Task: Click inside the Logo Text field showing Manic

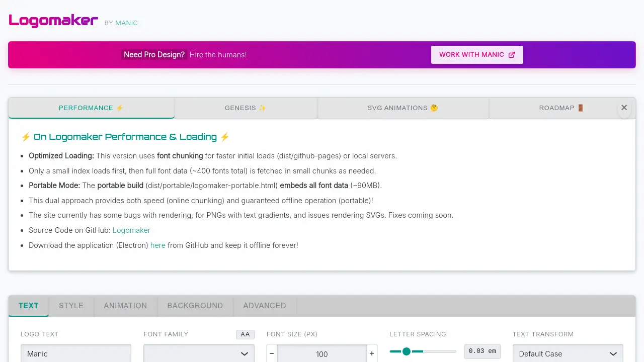Action: click(75, 353)
